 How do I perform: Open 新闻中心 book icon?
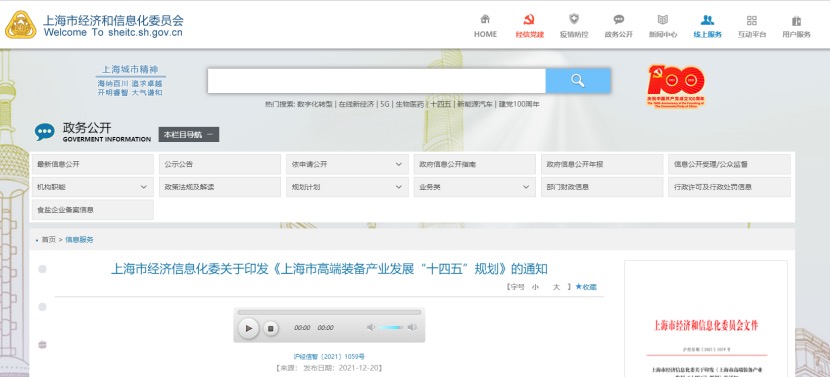point(663,20)
